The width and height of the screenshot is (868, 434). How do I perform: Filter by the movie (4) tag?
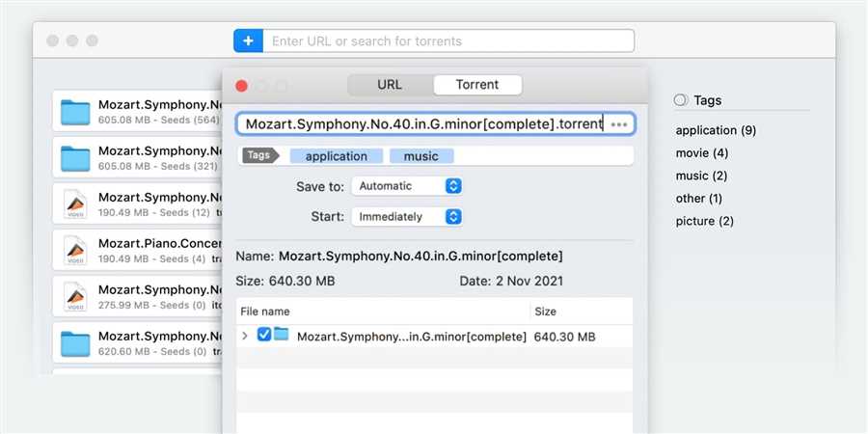pyautogui.click(x=701, y=152)
